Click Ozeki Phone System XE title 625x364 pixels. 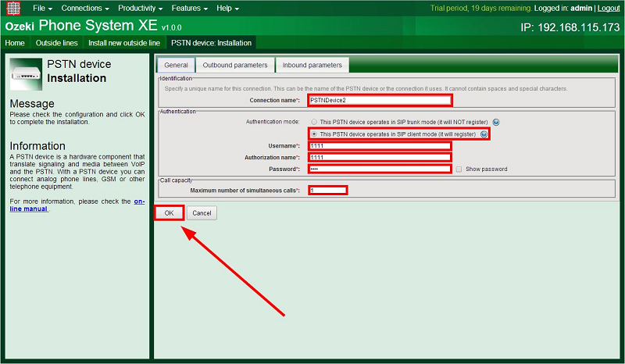coord(93,26)
